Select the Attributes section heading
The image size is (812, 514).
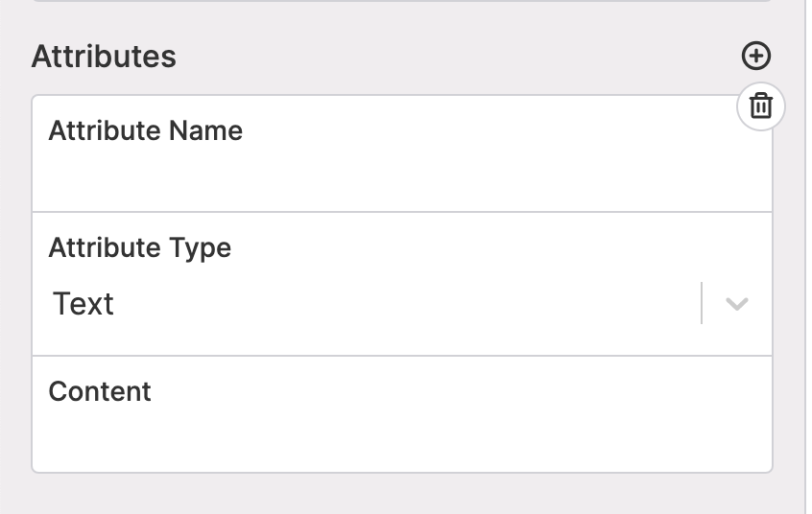[104, 56]
